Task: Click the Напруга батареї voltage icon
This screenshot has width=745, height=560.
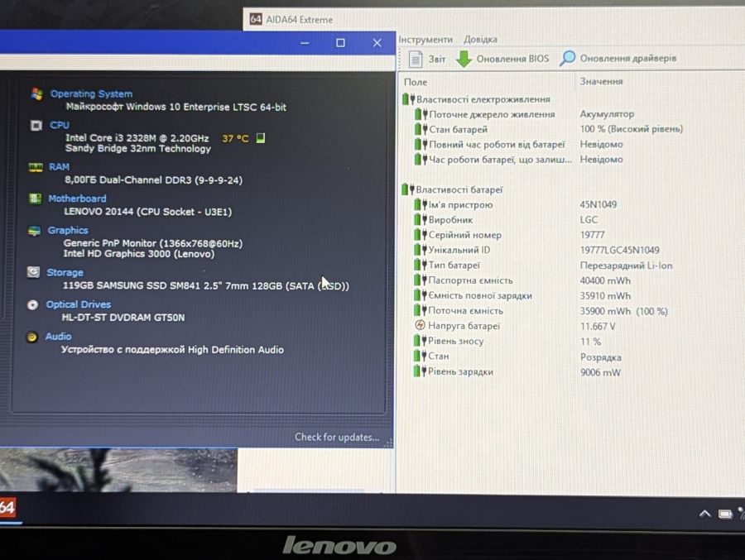Action: click(420, 325)
